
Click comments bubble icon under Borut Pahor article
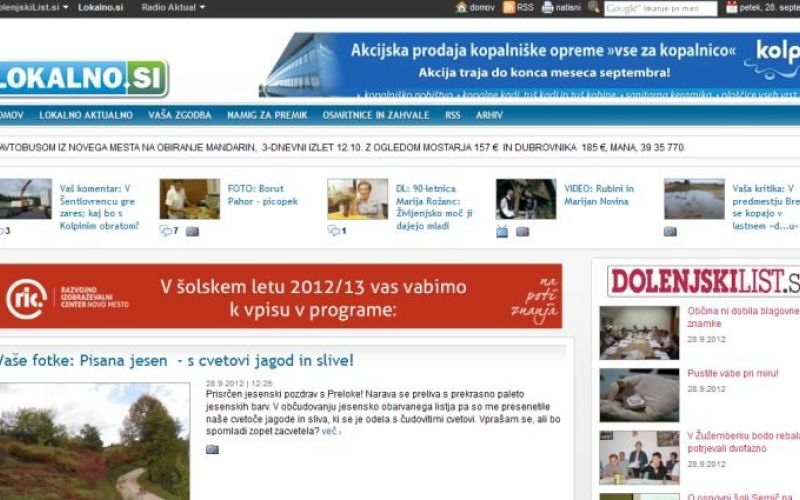click(166, 231)
